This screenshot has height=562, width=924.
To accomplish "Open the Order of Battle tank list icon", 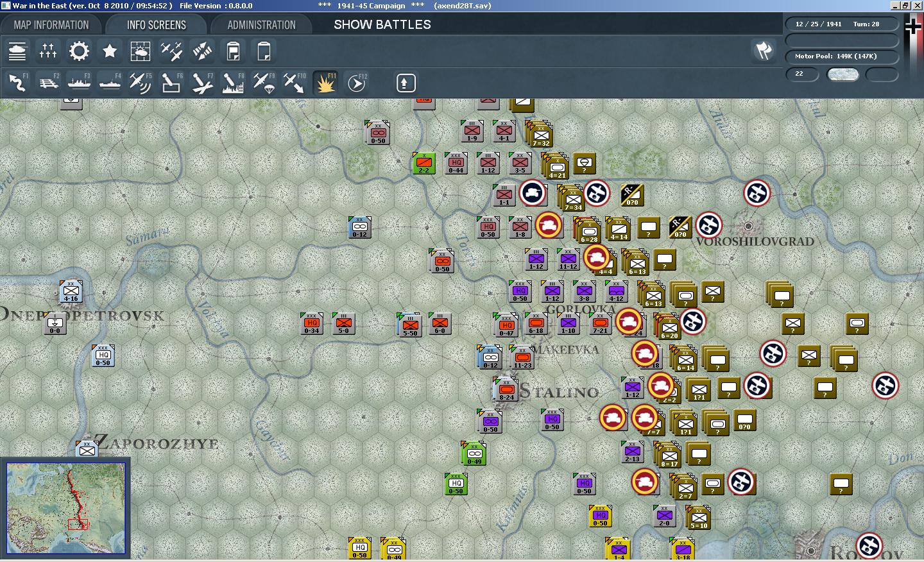I will tap(17, 51).
